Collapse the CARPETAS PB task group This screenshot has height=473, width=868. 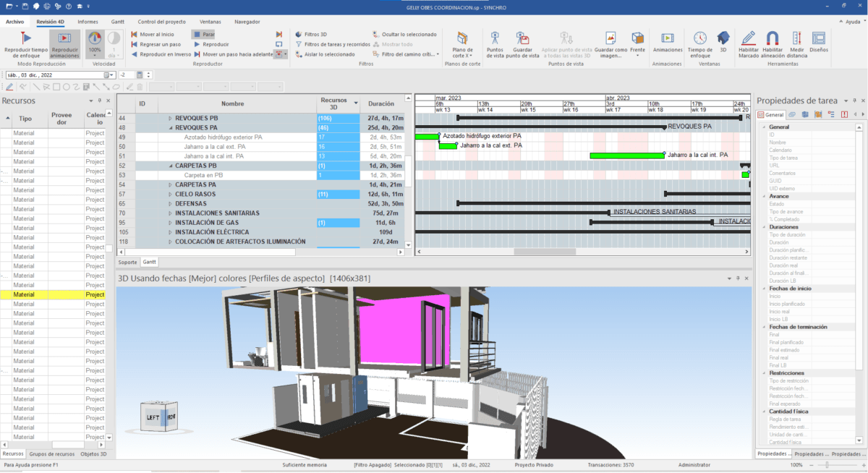[x=171, y=166]
